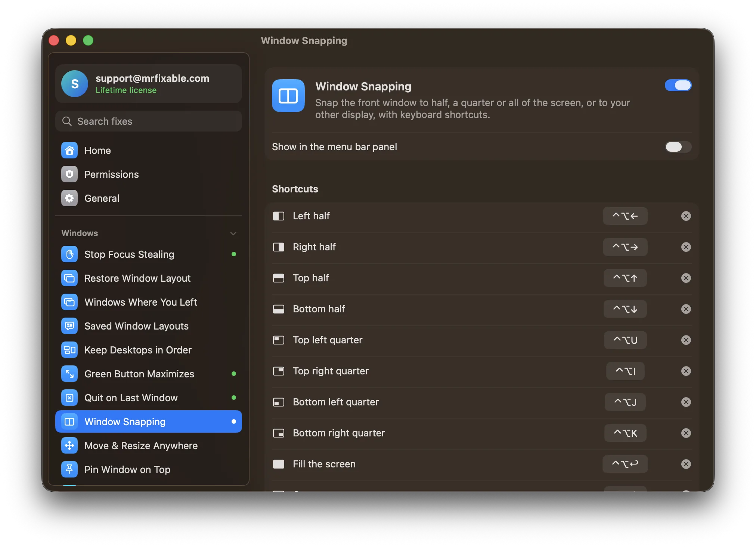Select the Stop Focus Stealing hand icon
Screen dimensions: 756x547
(x=69, y=254)
